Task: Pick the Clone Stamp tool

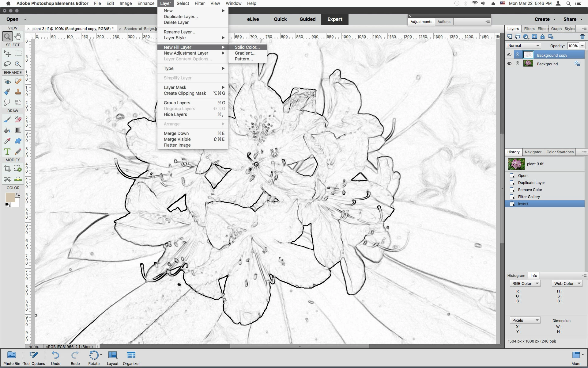Action: [18, 92]
